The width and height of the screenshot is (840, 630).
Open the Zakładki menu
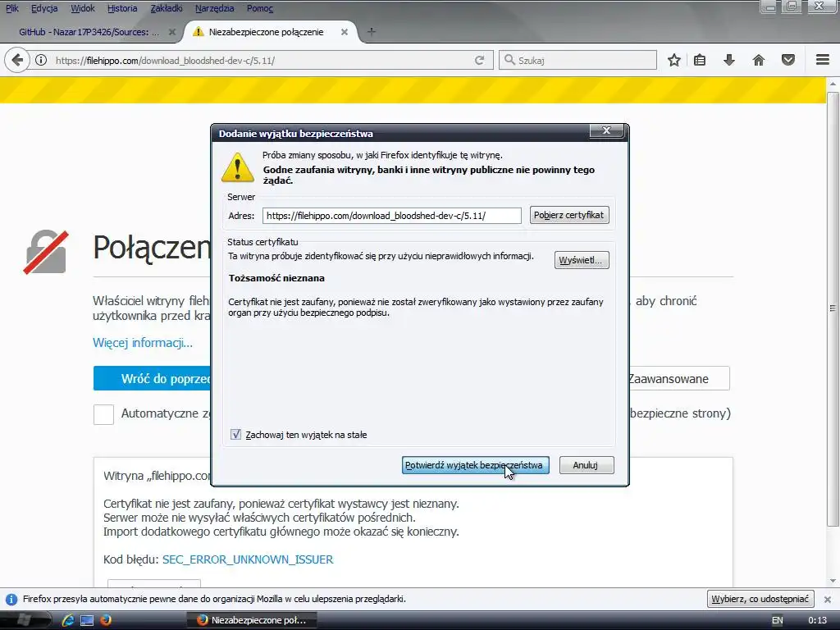point(166,8)
